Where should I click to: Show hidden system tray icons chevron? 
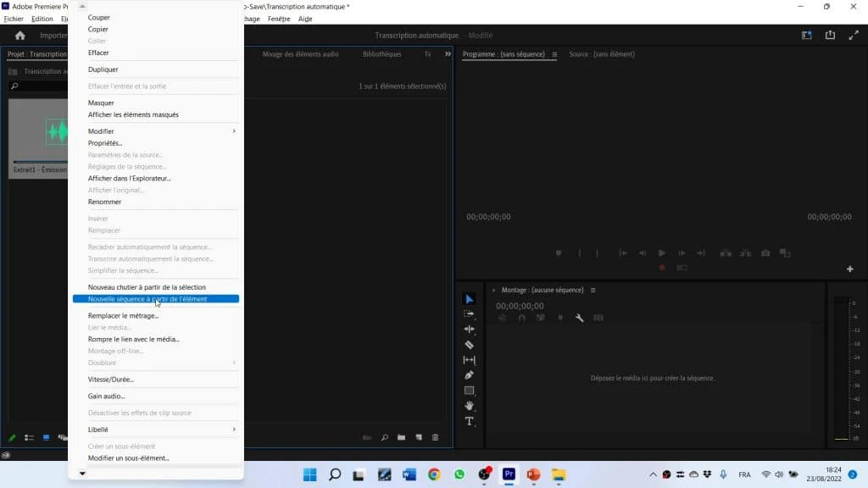click(654, 474)
